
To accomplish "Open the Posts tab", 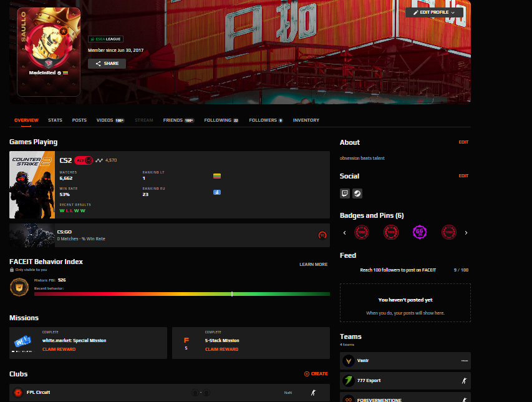I will 79,120.
